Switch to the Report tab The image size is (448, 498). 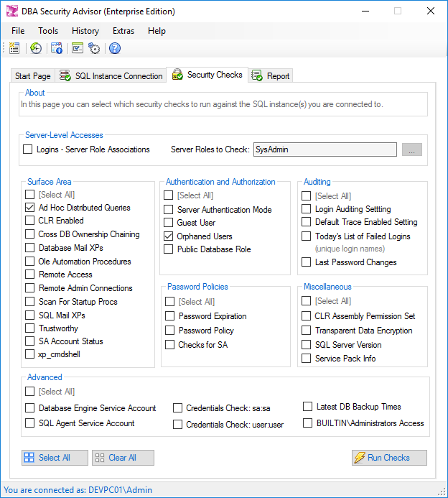[271, 76]
